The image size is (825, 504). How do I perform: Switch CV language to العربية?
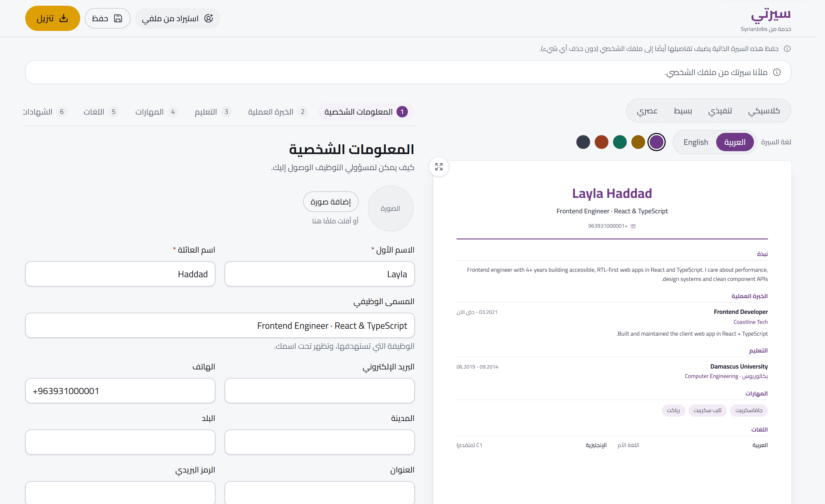(x=734, y=142)
